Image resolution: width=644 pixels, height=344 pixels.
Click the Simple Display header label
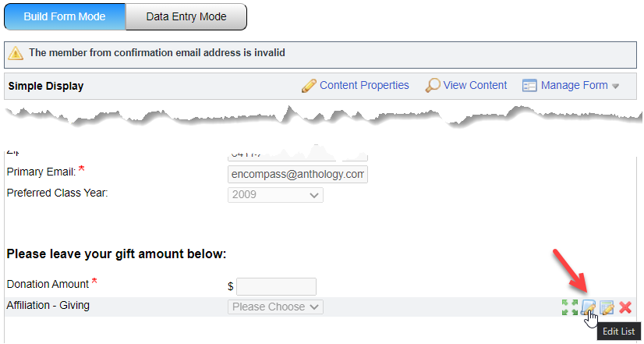pos(45,87)
